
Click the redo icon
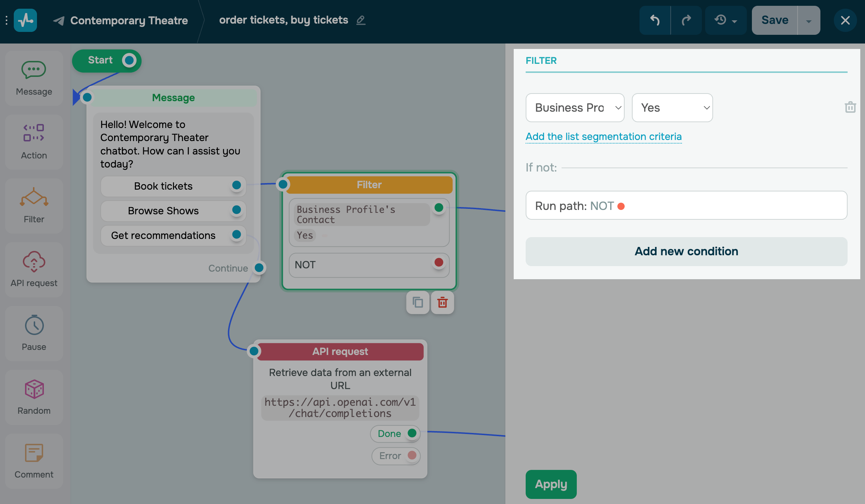pos(686,20)
